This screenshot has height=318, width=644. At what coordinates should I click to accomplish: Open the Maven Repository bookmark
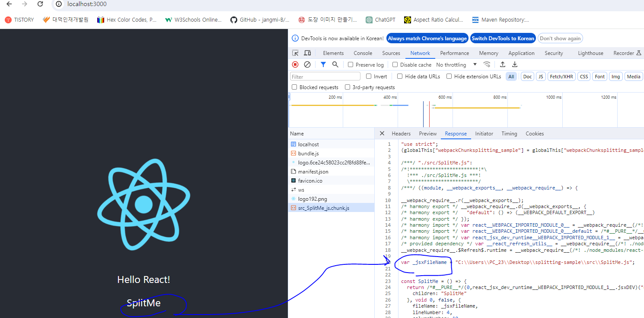(501, 20)
